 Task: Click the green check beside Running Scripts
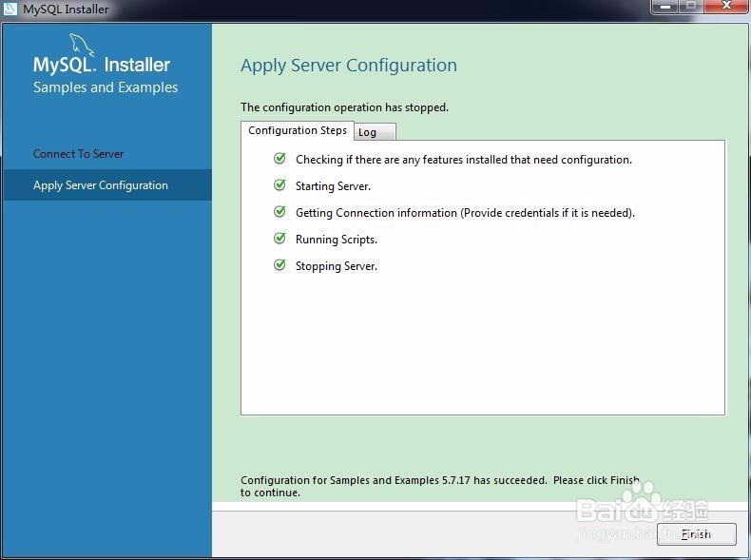click(x=279, y=238)
